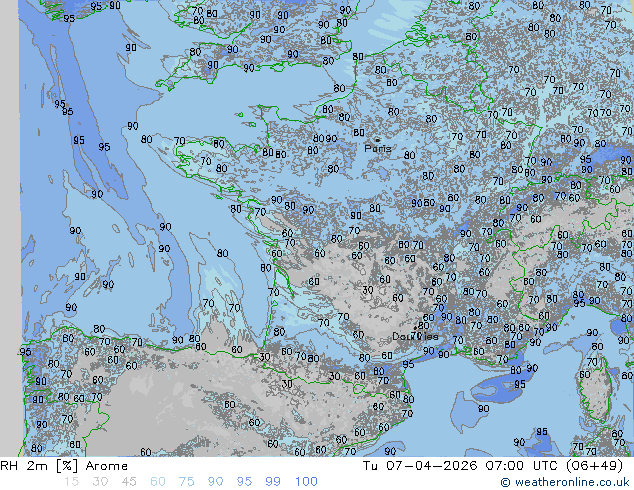
Task: Select the 'RH 2m [%] Arome' title text
Action: (64, 466)
